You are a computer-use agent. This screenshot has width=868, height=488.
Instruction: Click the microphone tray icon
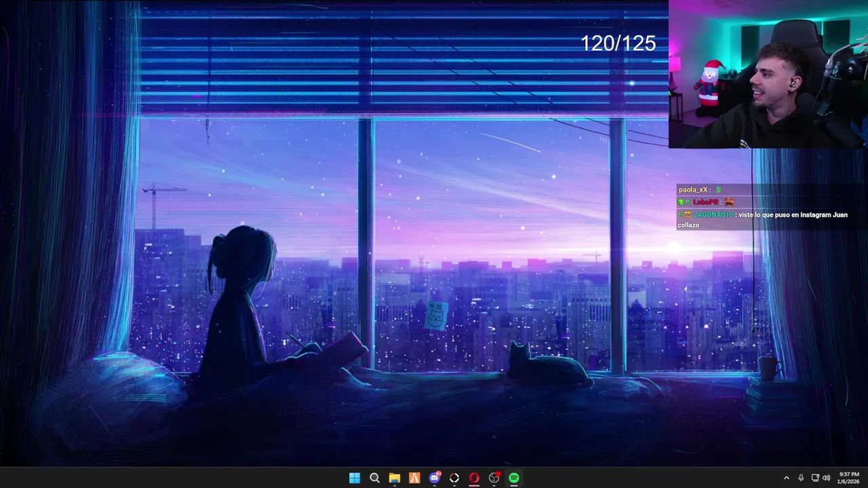(x=801, y=478)
